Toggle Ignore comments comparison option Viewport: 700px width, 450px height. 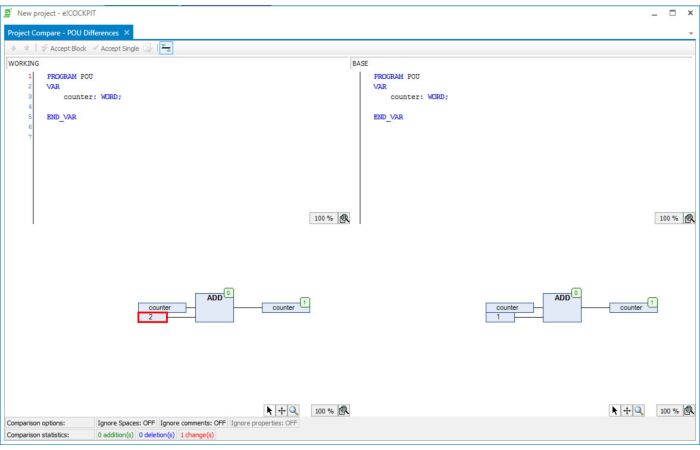(x=193, y=423)
